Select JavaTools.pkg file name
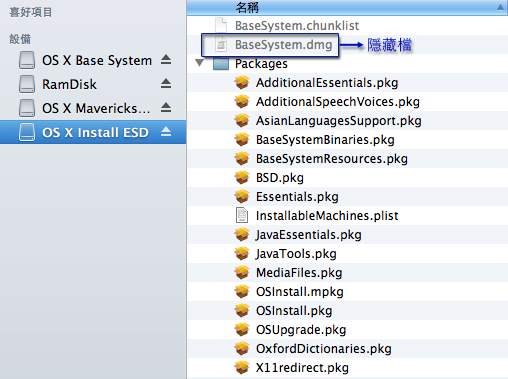Viewport: 508px width, 379px height. click(296, 254)
